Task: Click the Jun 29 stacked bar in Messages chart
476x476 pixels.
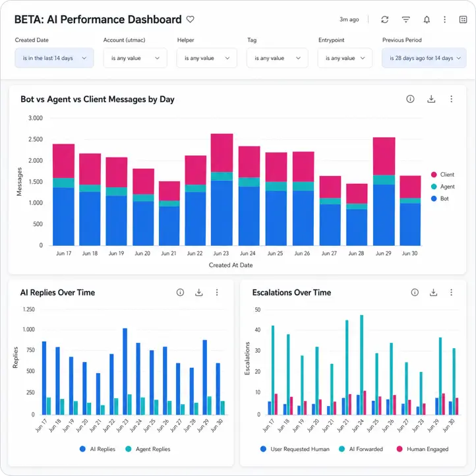Action: (384, 192)
